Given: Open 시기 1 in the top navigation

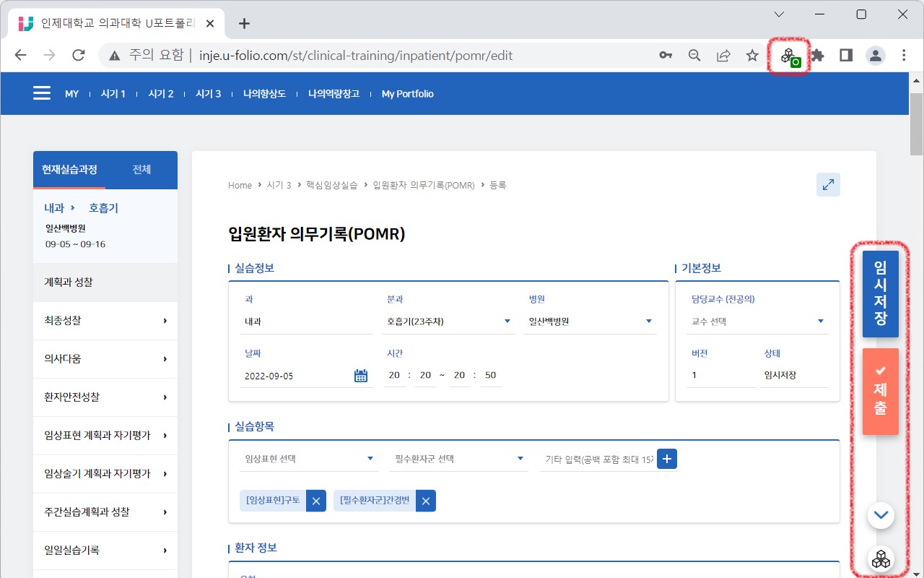Looking at the screenshot, I should pyautogui.click(x=113, y=94).
